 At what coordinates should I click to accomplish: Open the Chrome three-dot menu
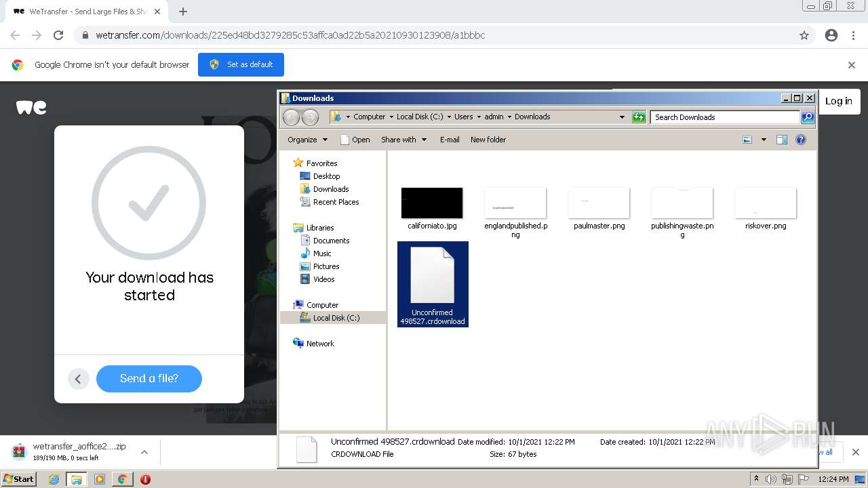click(853, 35)
